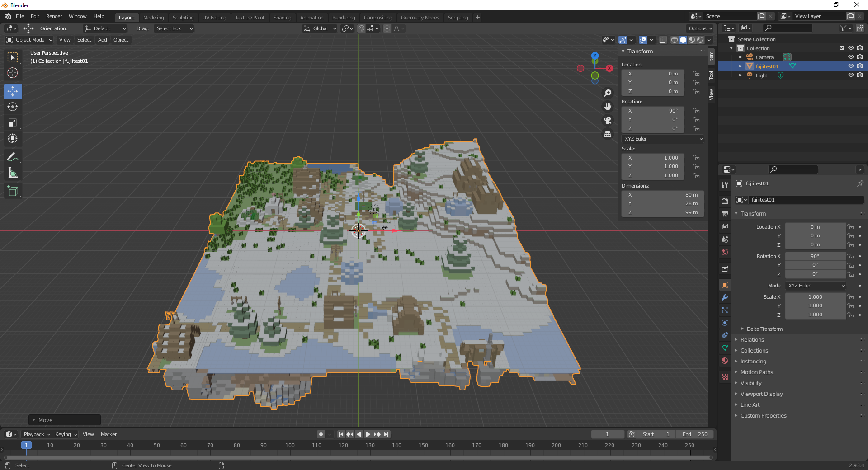Select the Measure tool

(13, 173)
